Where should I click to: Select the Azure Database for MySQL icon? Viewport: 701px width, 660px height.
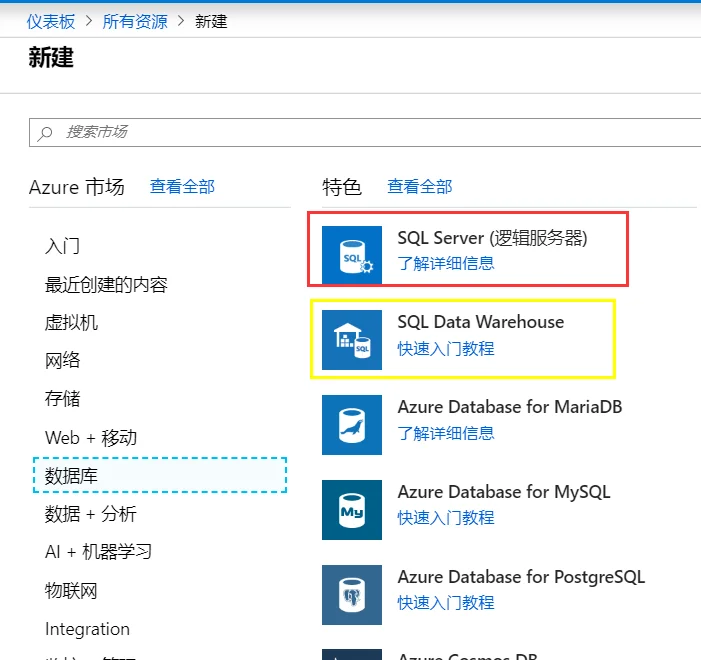(x=352, y=510)
